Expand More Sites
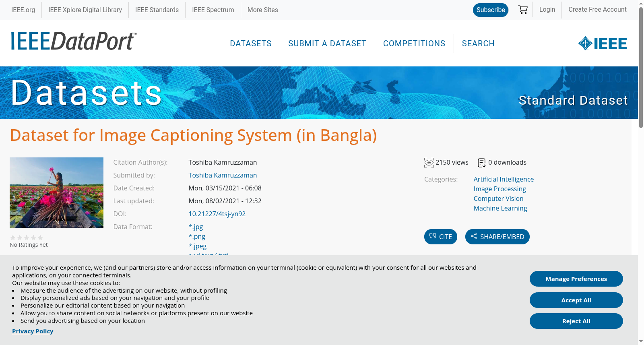 pos(262,10)
